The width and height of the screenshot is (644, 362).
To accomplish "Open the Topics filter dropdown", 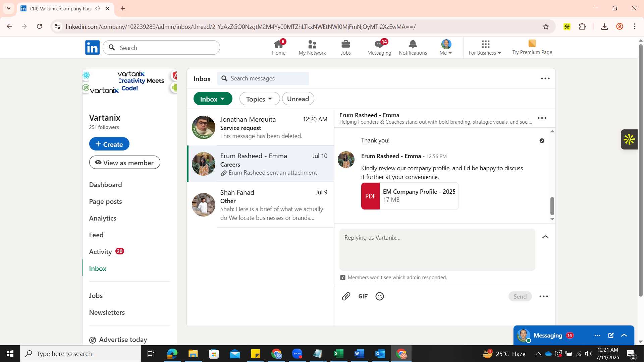I will [x=260, y=99].
